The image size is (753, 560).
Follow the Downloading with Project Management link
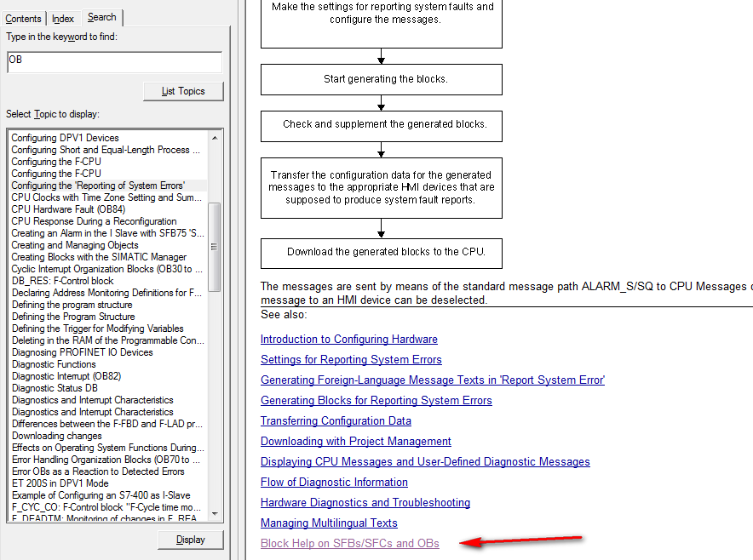356,441
